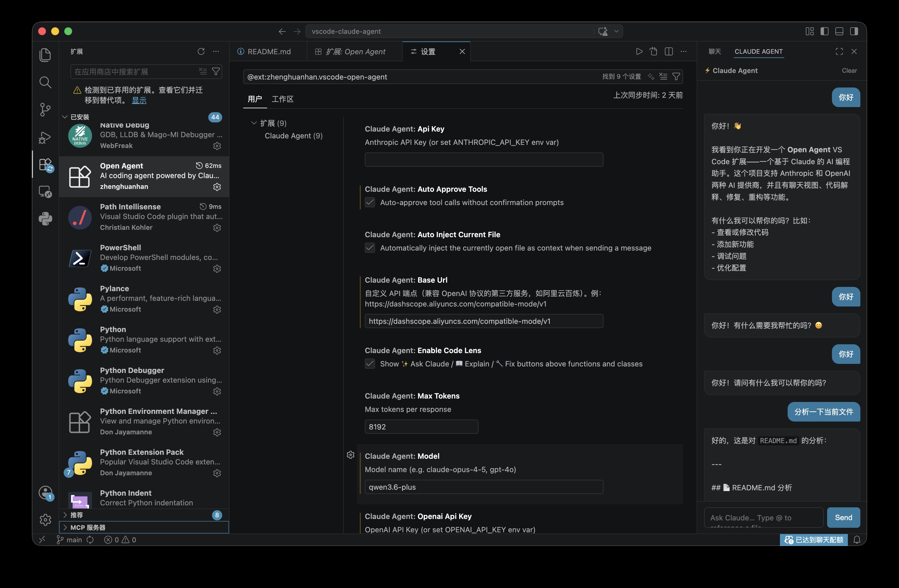The height and width of the screenshot is (588, 899).
Task: Switch to 工作区 settings scope tab
Action: tap(282, 99)
